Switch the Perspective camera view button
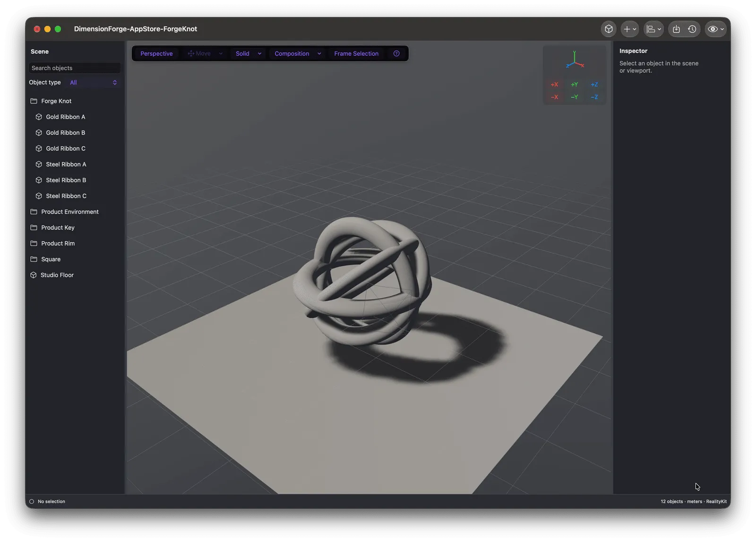Viewport: 756px width, 542px height. point(156,54)
